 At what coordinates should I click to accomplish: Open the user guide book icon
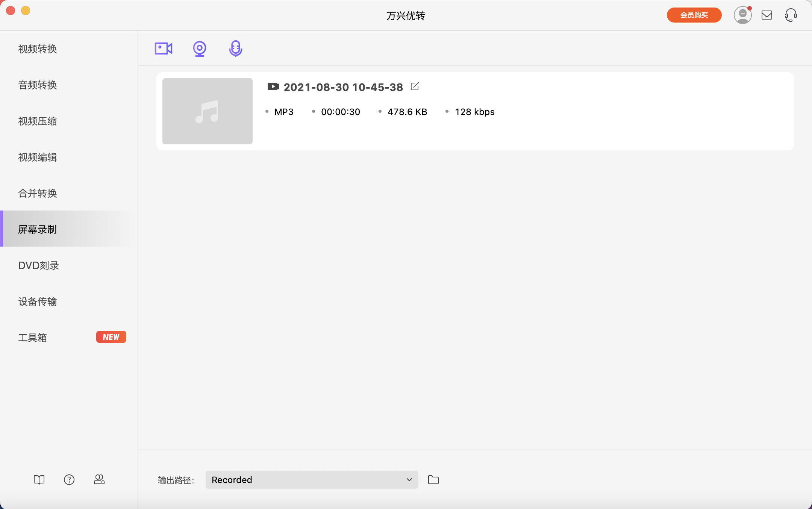(x=39, y=480)
